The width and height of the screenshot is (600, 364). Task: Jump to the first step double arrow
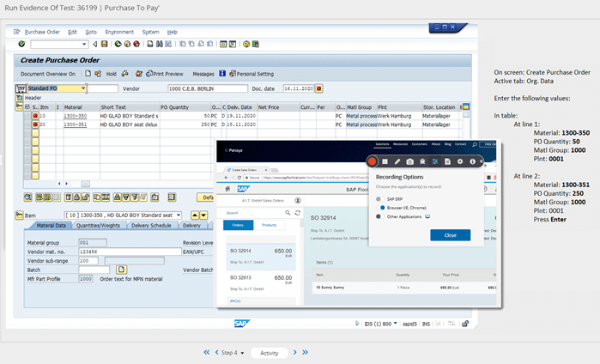tap(207, 352)
